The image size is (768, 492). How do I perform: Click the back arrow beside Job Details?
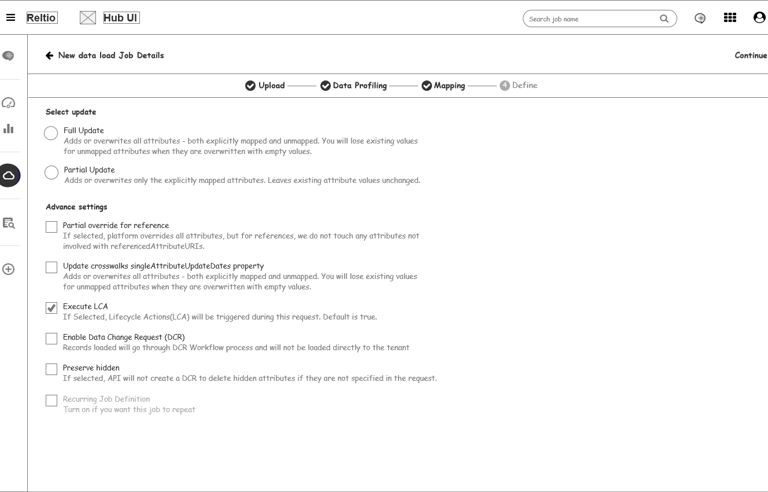(x=50, y=56)
